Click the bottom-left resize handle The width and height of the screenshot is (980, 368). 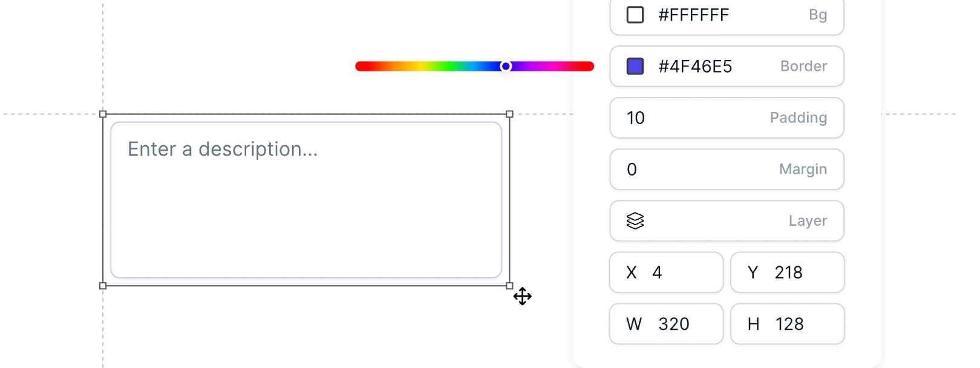pyautogui.click(x=103, y=286)
